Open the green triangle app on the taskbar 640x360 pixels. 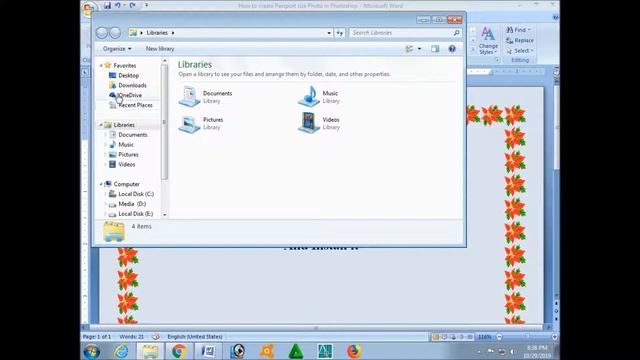pyautogui.click(x=296, y=351)
